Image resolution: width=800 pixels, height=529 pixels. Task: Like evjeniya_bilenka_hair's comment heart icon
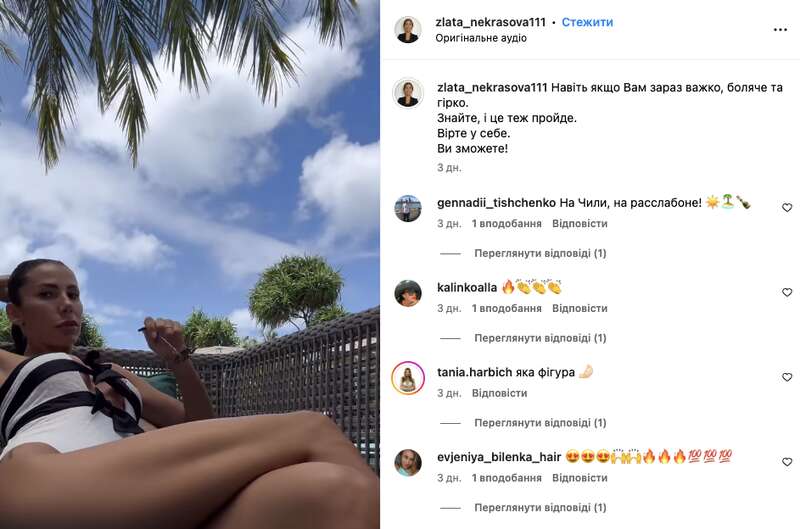click(787, 462)
